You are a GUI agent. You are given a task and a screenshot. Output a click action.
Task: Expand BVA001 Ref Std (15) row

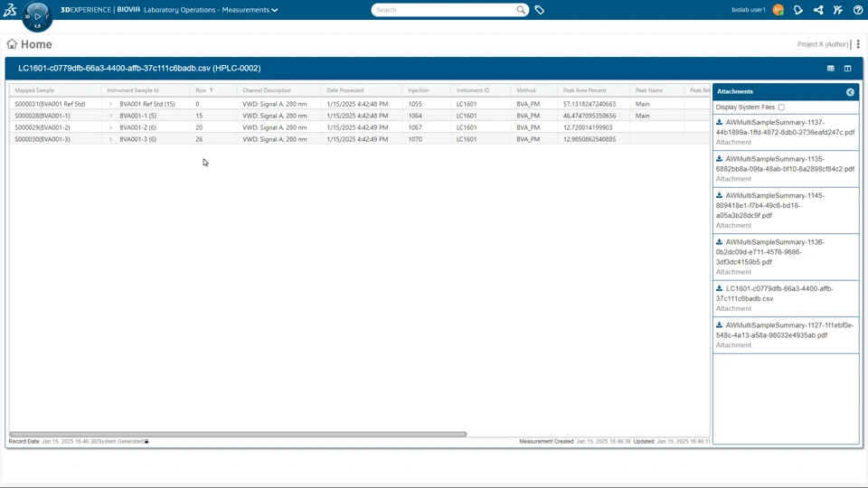point(110,104)
